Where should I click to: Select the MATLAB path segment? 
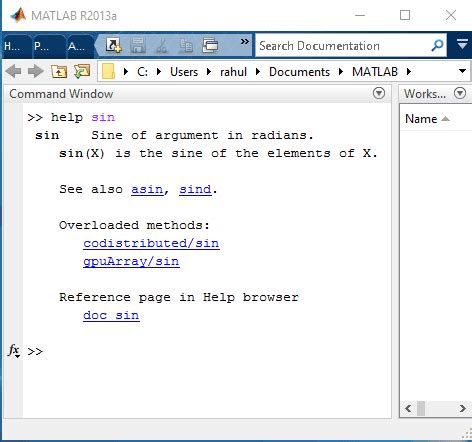click(x=375, y=72)
